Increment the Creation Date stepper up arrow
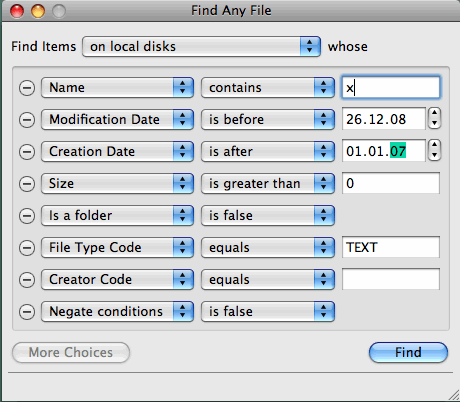The image size is (460, 402). pyautogui.click(x=434, y=145)
